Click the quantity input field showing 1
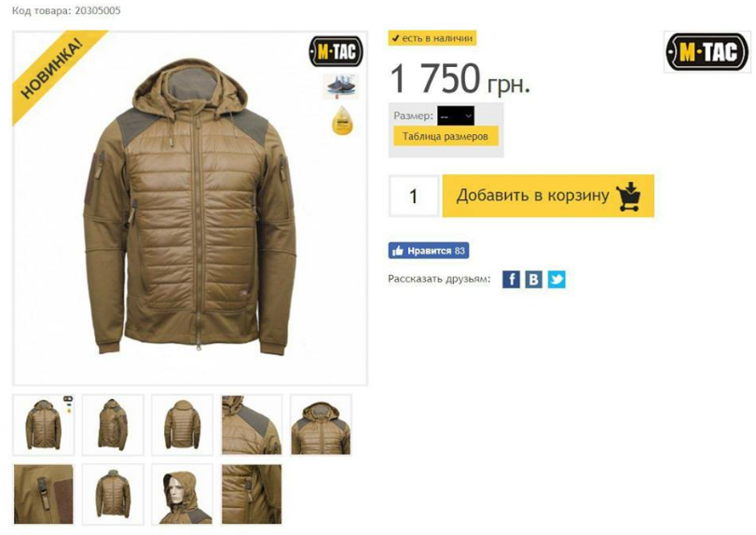Screen dimensions: 756x535 (x=414, y=196)
